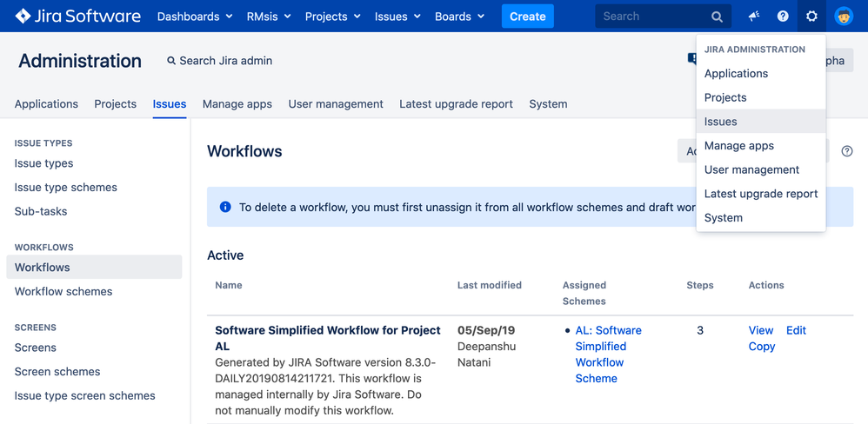Screen dimensions: 868x424
Task: Open the Projects dropdown in navbar
Action: (333, 16)
